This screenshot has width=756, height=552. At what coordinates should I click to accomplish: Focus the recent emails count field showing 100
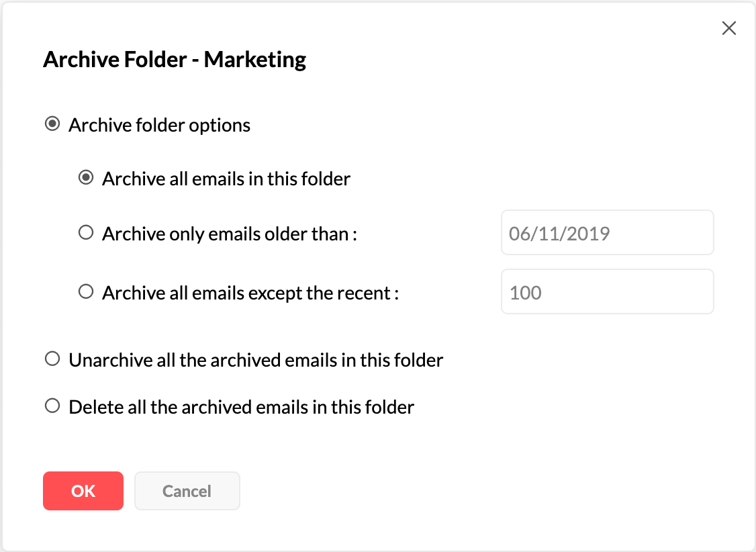pos(607,292)
